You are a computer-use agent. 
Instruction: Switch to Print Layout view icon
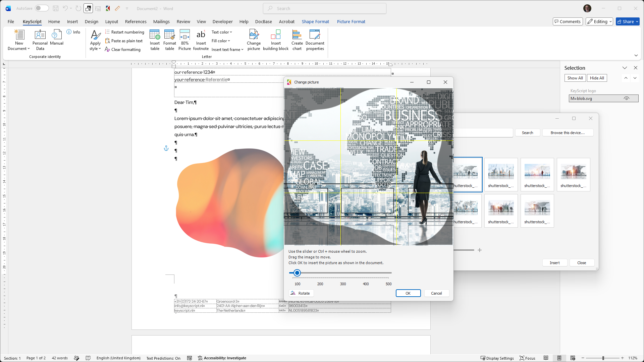coord(559,358)
